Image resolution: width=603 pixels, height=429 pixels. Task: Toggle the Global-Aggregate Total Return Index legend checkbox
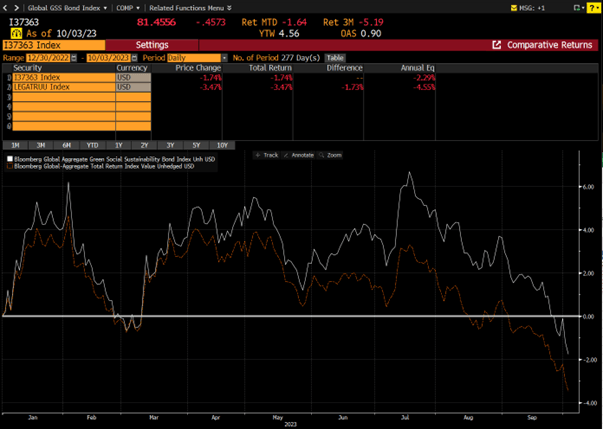pyautogui.click(x=11, y=166)
